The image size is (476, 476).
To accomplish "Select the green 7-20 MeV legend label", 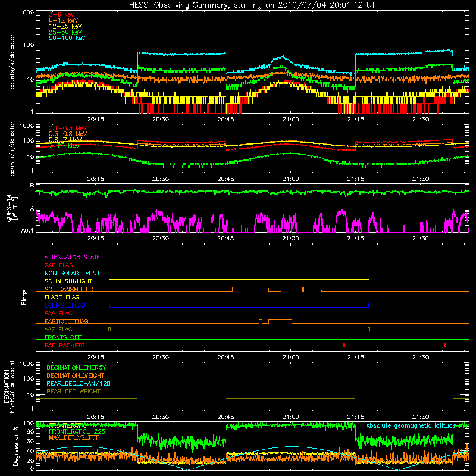I will [64, 146].
